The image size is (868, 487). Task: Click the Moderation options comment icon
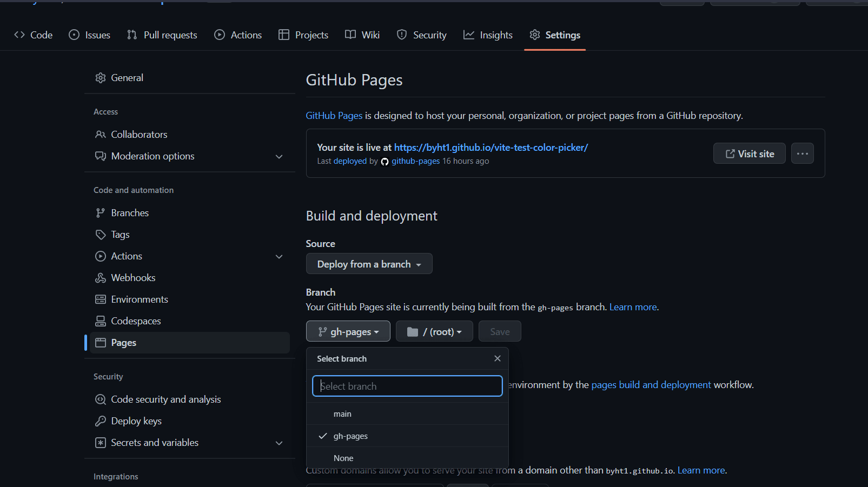pos(101,156)
